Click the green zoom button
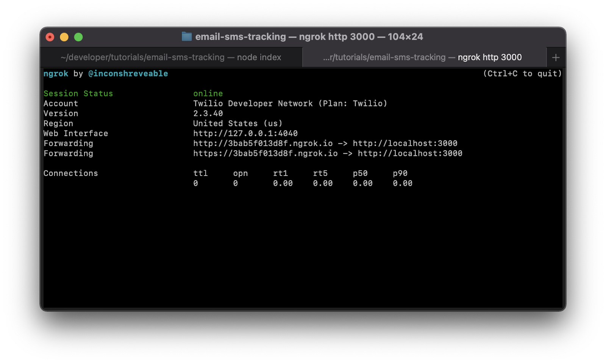Viewport: 606px width, 364px height. [78, 37]
